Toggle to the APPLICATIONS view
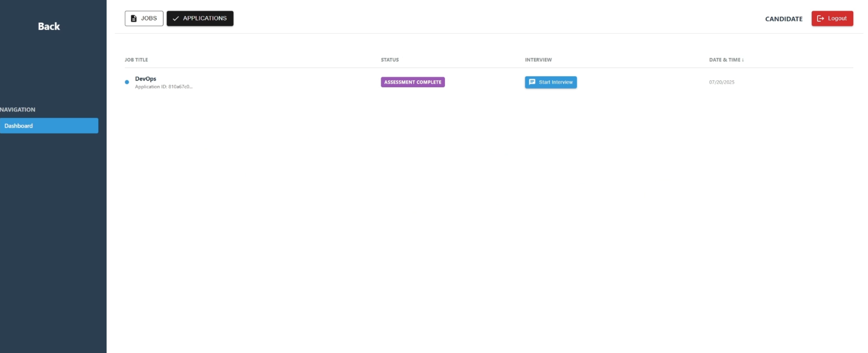Image resolution: width=868 pixels, height=353 pixels. pos(200,18)
